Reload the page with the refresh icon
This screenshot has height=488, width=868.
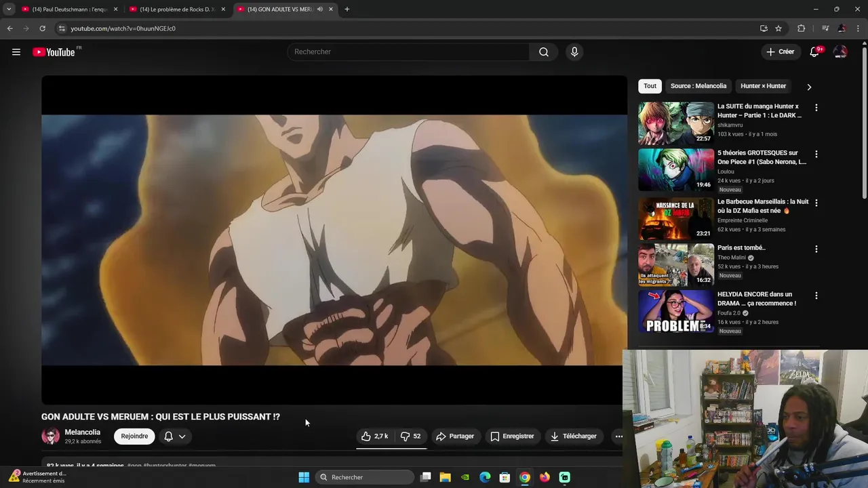(x=42, y=28)
